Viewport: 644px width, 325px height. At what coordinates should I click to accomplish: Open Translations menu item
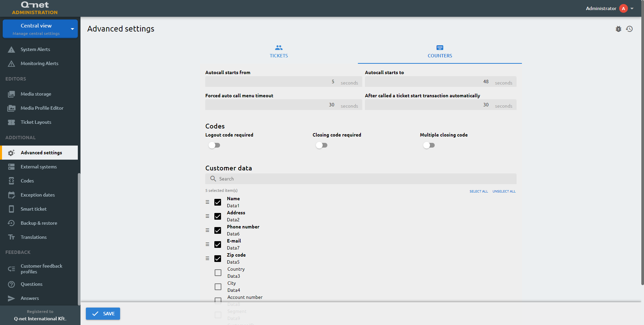pyautogui.click(x=40, y=237)
